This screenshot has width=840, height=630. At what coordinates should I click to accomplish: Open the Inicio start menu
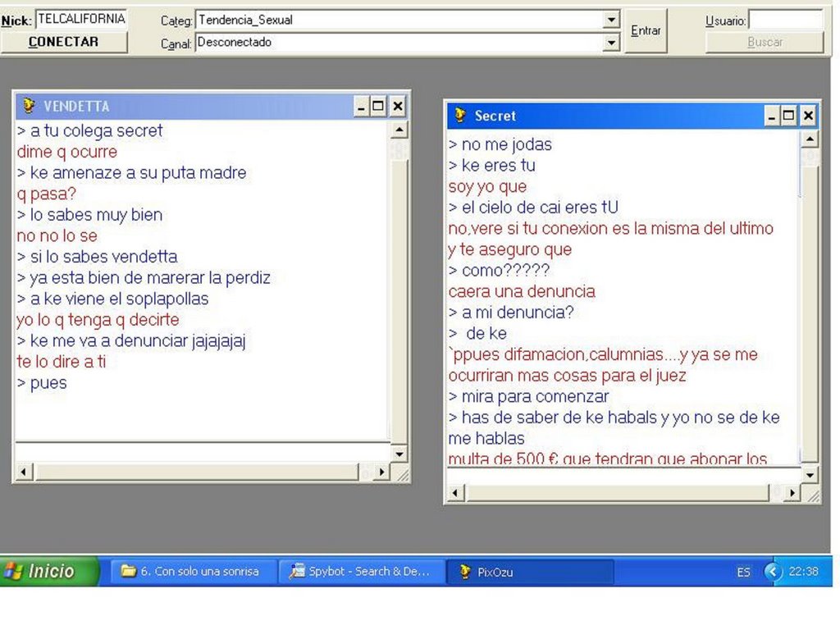pos(50,571)
